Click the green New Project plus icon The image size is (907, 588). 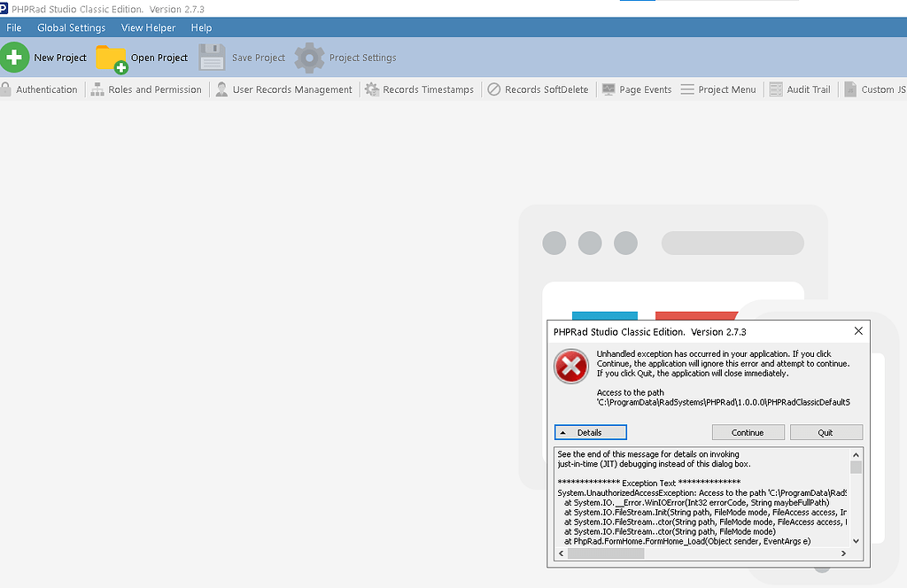coord(14,58)
